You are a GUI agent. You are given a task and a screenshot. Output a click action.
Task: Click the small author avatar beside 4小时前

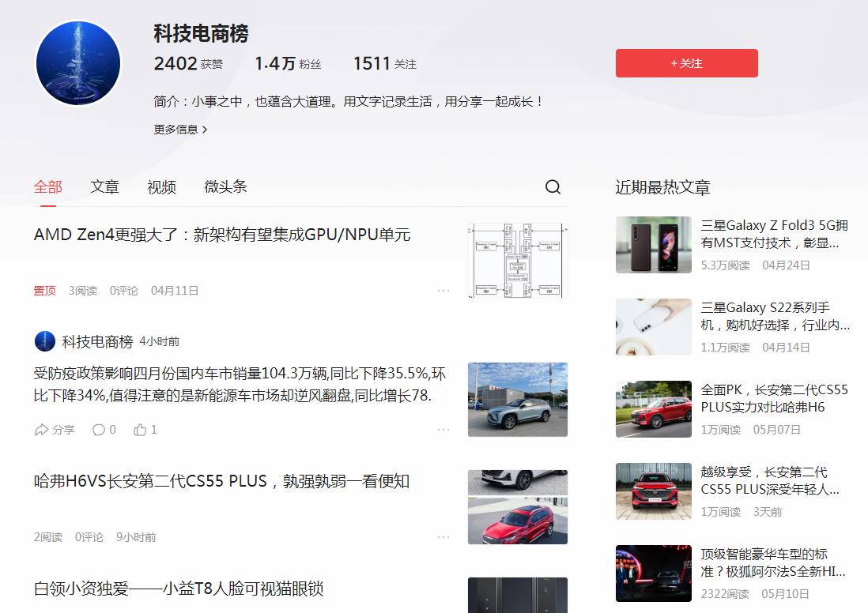[44, 341]
